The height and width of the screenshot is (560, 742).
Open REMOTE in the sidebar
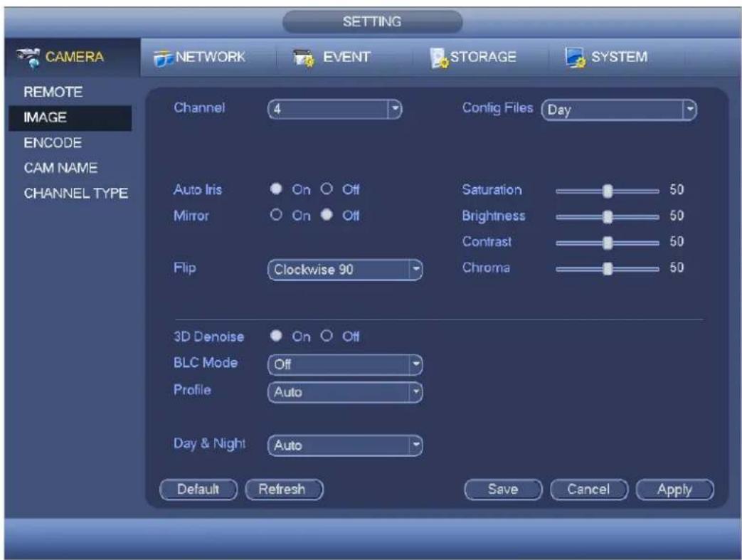pyautogui.click(x=53, y=92)
